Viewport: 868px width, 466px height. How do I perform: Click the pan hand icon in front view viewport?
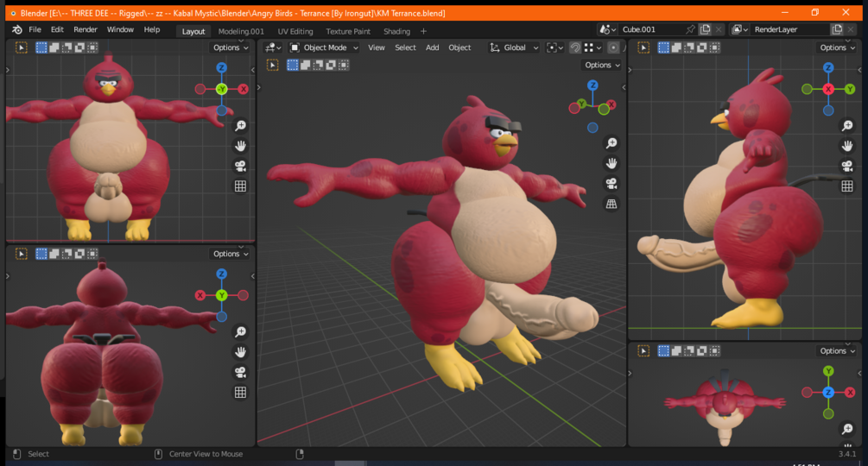[x=240, y=146]
